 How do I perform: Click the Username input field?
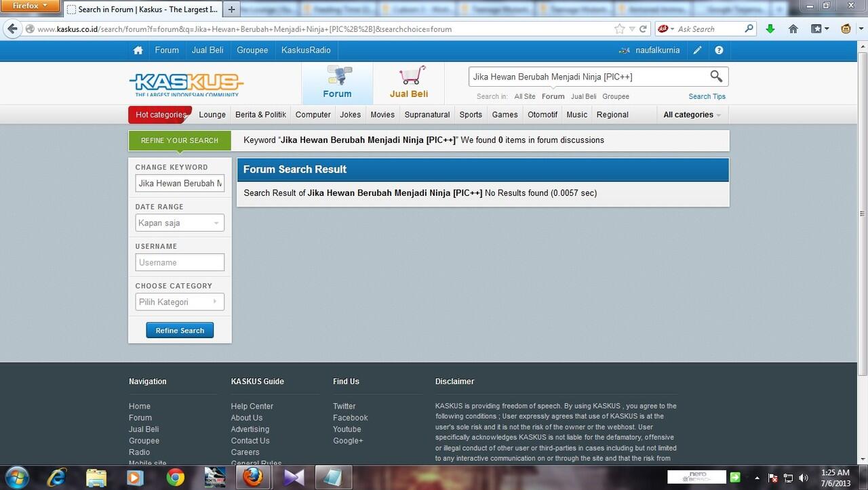tap(180, 262)
